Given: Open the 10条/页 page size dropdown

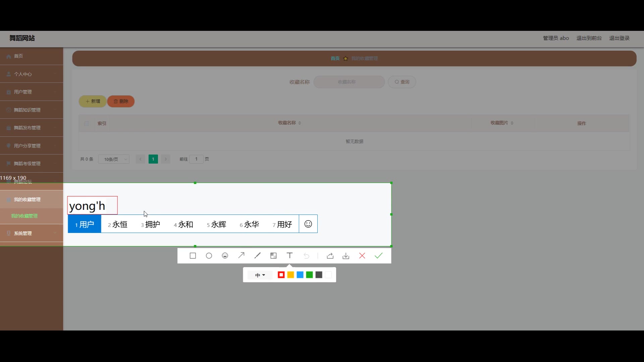Looking at the screenshot, I should 114,159.
